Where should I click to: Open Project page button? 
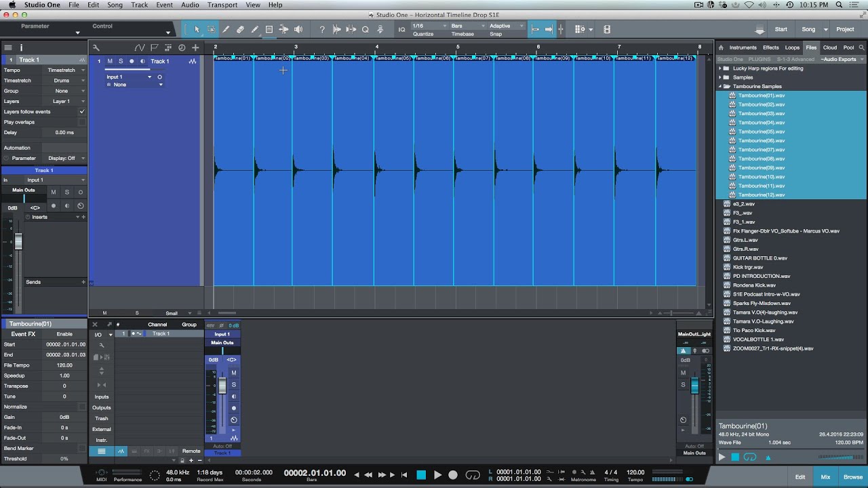click(x=845, y=29)
